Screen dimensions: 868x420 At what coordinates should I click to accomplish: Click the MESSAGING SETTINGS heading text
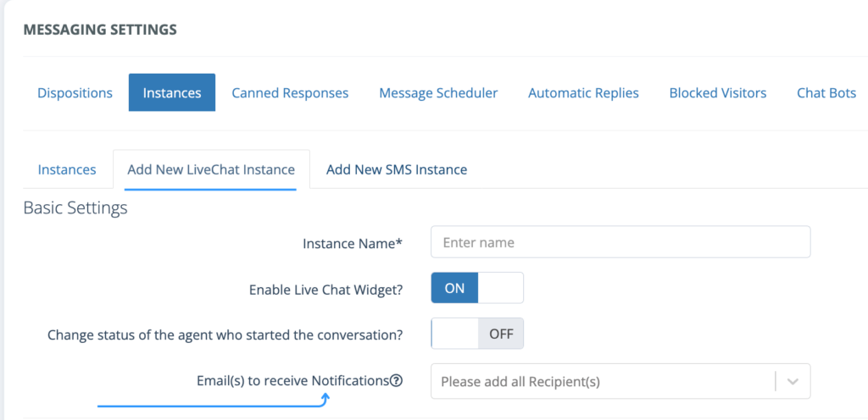100,30
